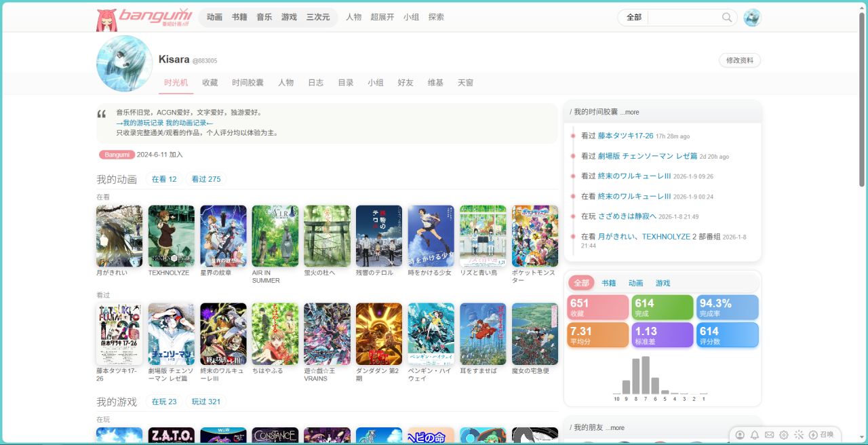Open 耳をすませば cover
Image resolution: width=868 pixels, height=445 pixels.
point(483,334)
